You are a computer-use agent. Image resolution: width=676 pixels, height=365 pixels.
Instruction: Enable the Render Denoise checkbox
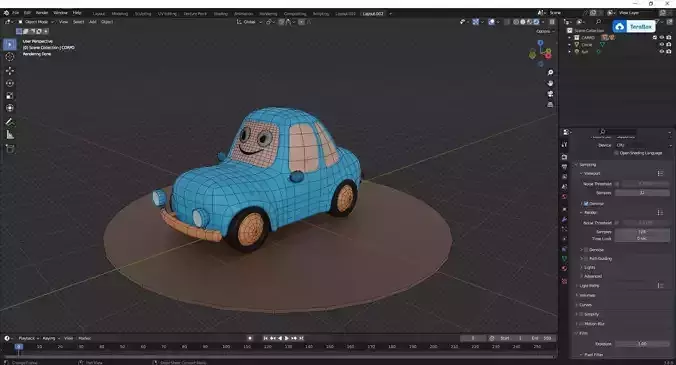click(586, 250)
